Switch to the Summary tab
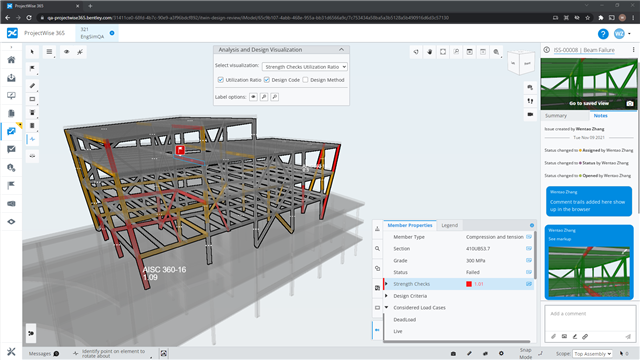The width and height of the screenshot is (640, 360). coord(556,116)
